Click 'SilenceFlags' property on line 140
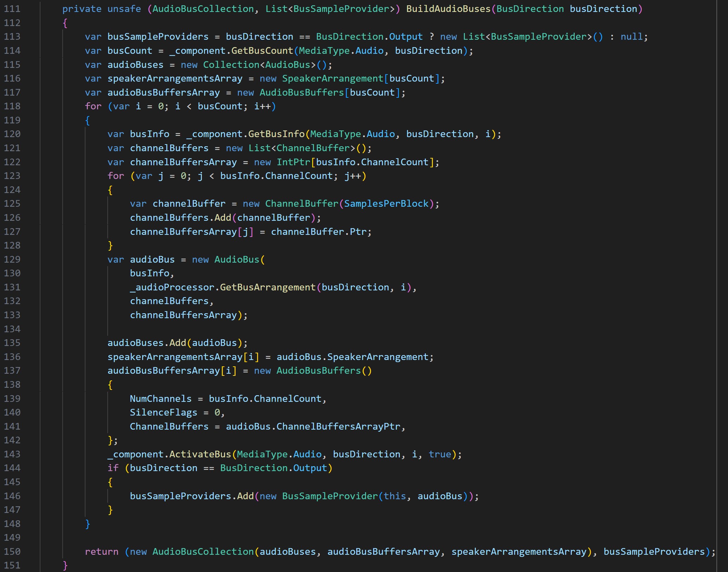728x572 pixels. (164, 412)
